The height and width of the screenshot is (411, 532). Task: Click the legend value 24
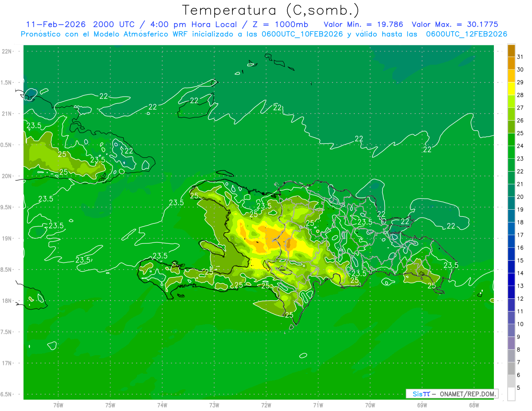[x=520, y=146]
